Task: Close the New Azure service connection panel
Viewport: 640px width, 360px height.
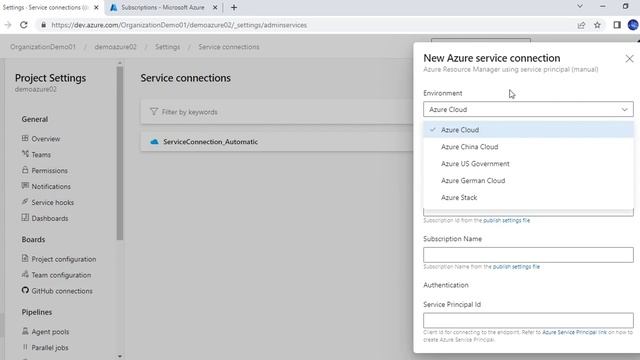Action: [629, 59]
